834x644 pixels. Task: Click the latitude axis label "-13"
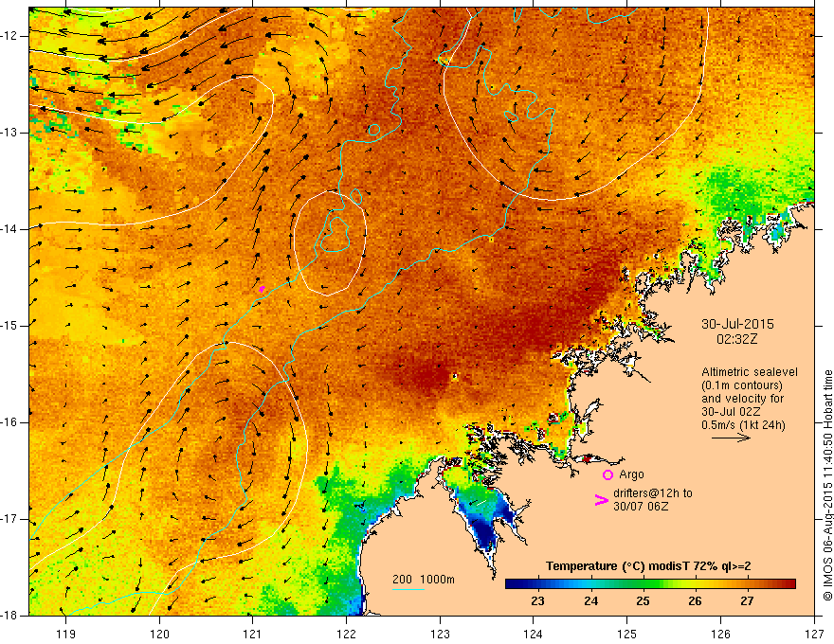(x=10, y=133)
